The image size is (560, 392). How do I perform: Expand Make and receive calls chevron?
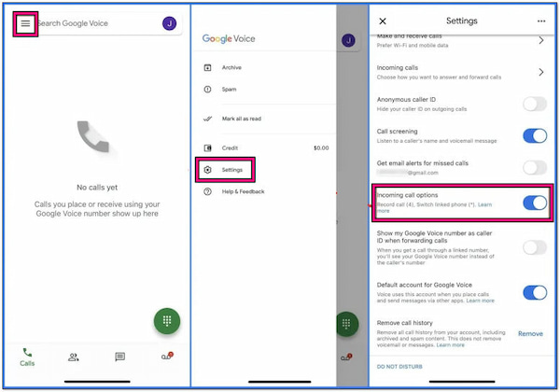coord(541,40)
